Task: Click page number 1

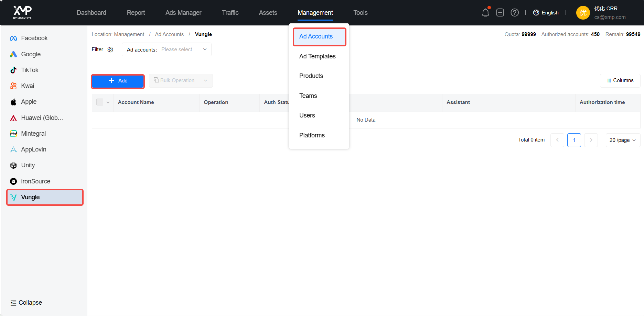Action: [574, 140]
